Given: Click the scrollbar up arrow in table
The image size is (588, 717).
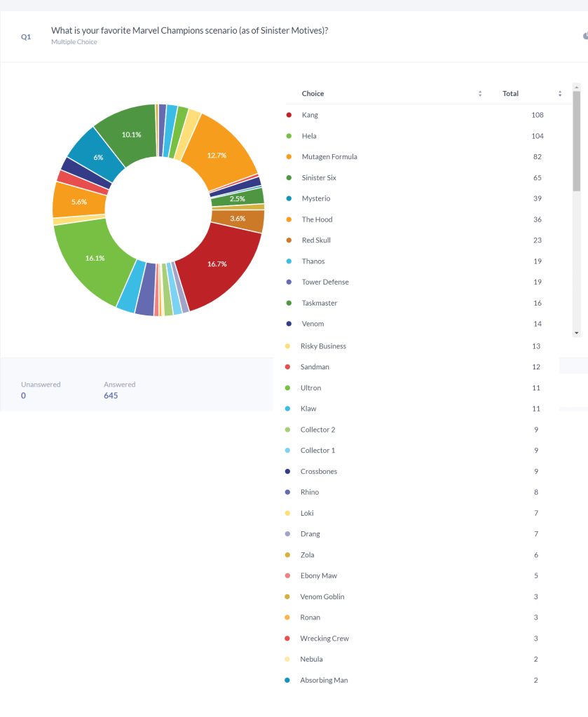Looking at the screenshot, I should click(577, 88).
